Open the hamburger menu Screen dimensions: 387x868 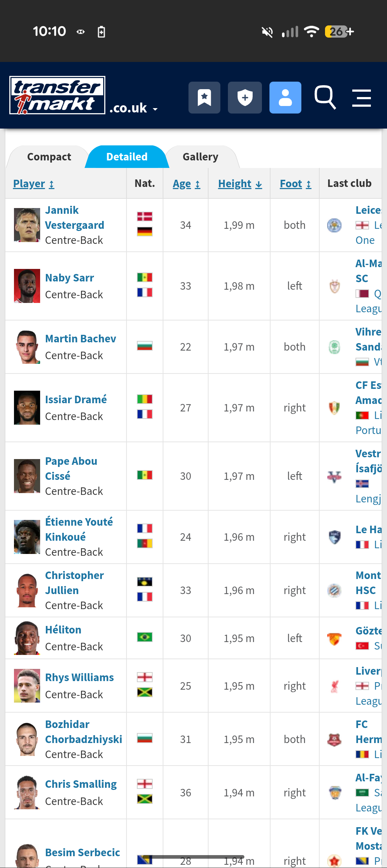(x=361, y=98)
